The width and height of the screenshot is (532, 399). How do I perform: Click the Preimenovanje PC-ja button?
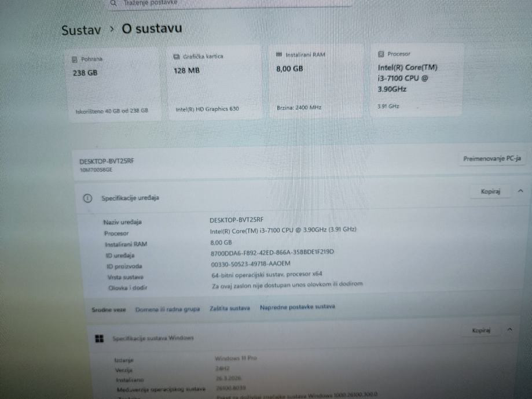tap(492, 158)
